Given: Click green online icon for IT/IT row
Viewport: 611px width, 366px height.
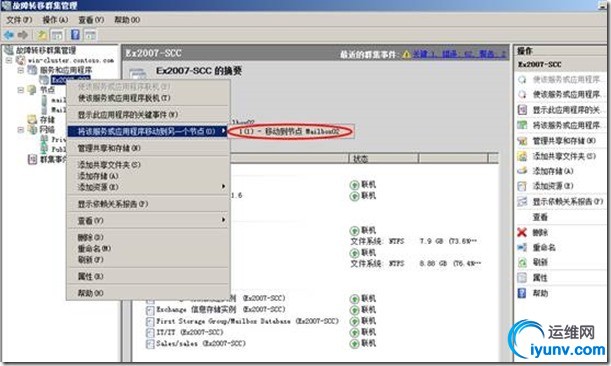Looking at the screenshot, I should point(354,332).
